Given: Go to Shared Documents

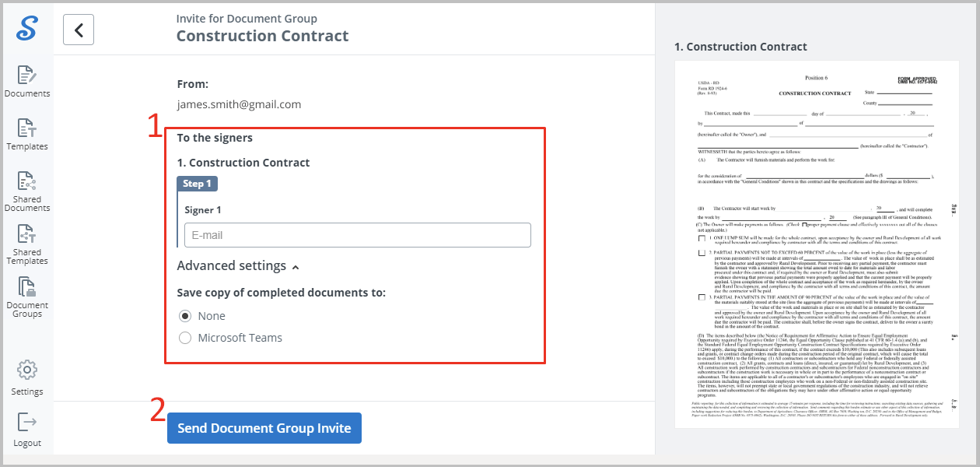Looking at the screenshot, I should point(26,191).
